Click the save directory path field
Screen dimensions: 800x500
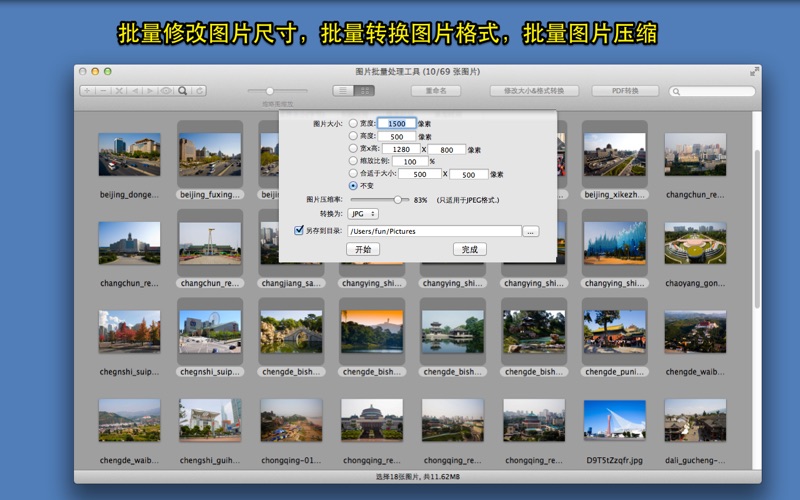point(433,231)
